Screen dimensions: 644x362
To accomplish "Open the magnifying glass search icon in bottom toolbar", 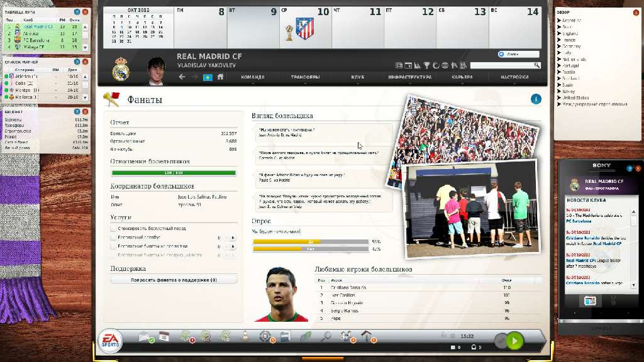I will [326, 337].
